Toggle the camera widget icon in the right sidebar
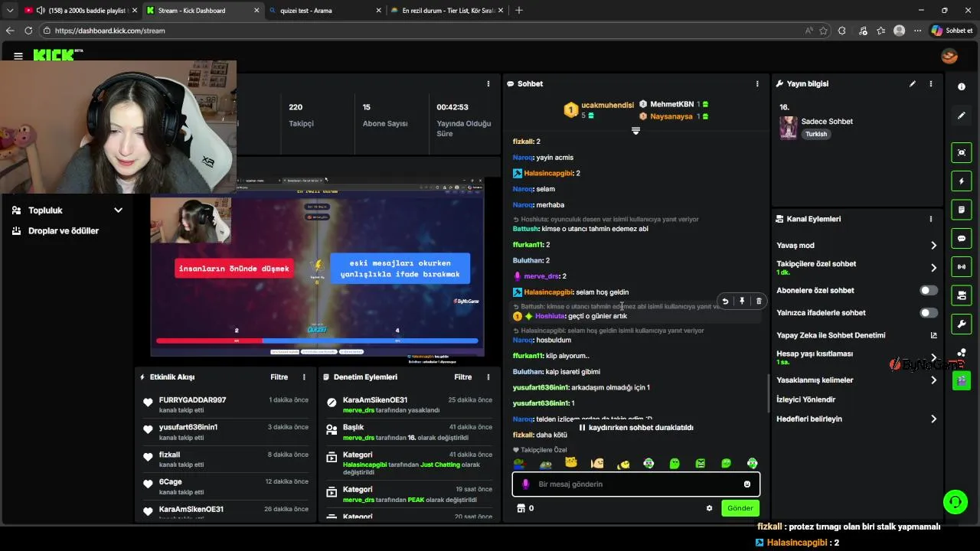This screenshot has height=551, width=980. [962, 295]
